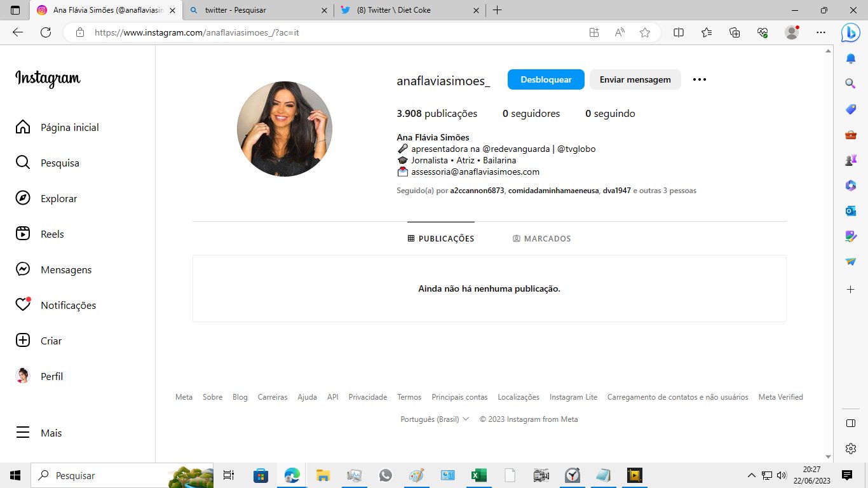Open the Ajuda footer link

(307, 397)
